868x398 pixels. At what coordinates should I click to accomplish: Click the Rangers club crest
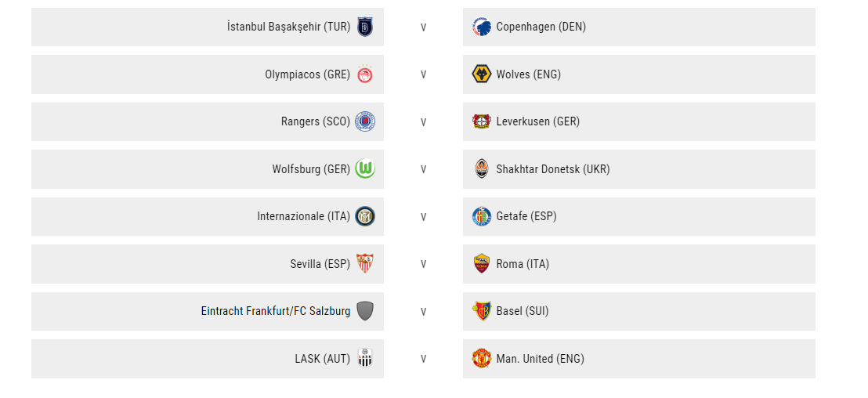365,121
